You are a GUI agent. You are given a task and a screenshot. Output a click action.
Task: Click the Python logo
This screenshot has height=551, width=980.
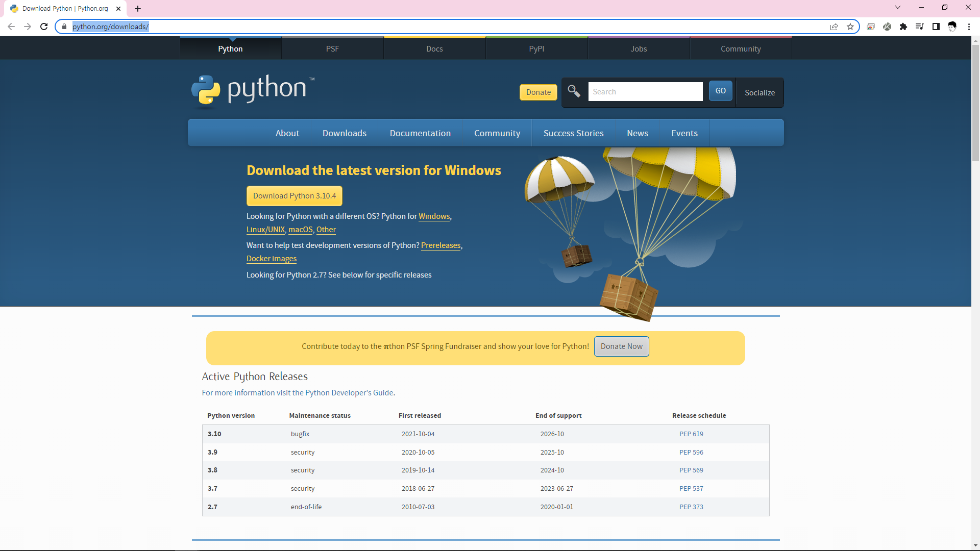click(x=253, y=90)
